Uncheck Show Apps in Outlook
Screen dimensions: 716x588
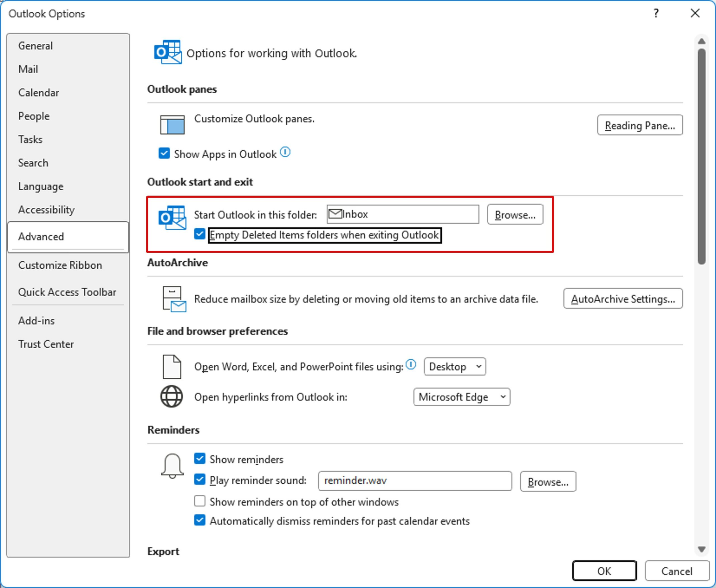tap(164, 153)
